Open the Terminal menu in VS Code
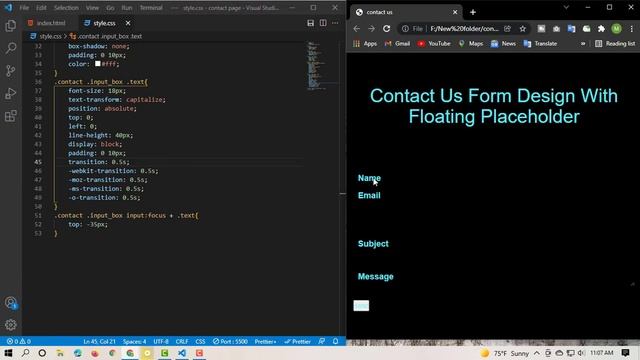 [x=151, y=8]
